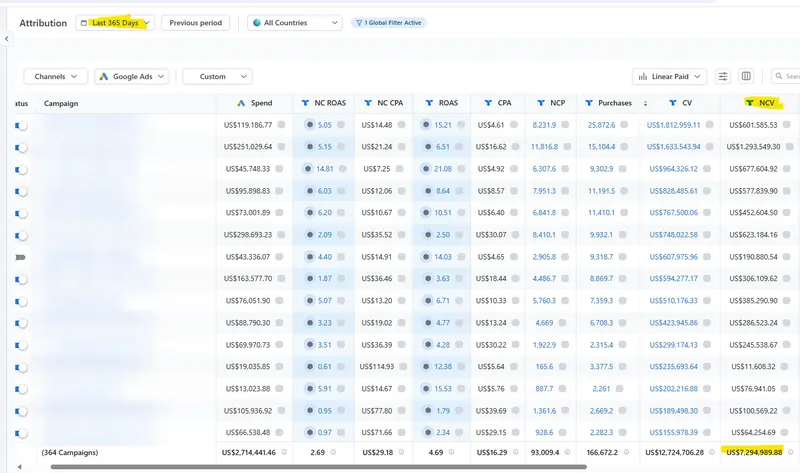This screenshot has width=800, height=473.
Task: Sort by the NCP column header
Action: pos(551,103)
